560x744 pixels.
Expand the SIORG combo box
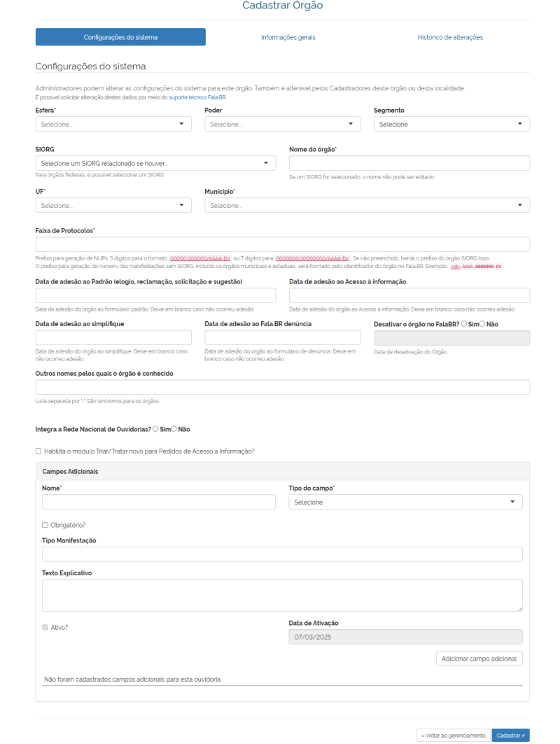[x=155, y=163]
